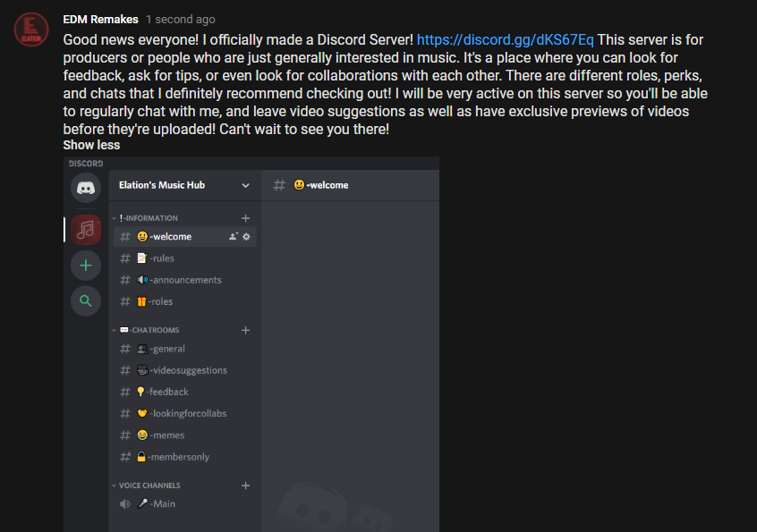Click the '1 second ago' timestamp

181,20
